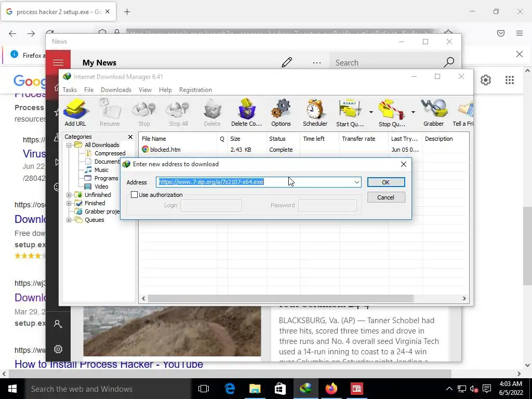Open Firefox hamburger application menu
Viewport: 532px width, 399px height.
pyautogui.click(x=520, y=33)
